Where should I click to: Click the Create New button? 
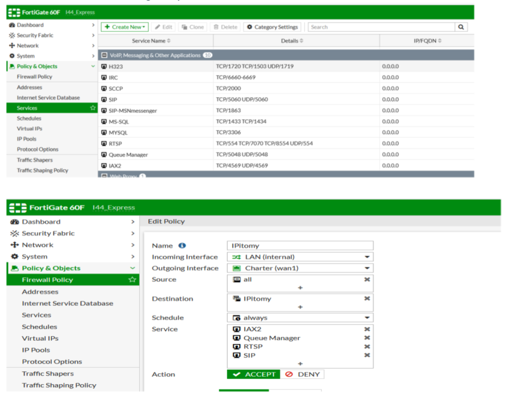(124, 27)
